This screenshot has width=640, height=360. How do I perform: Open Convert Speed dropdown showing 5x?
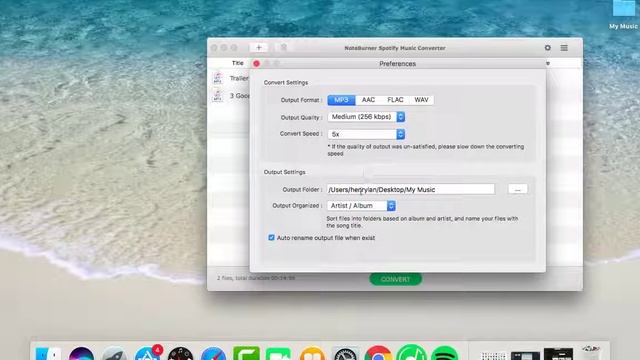(x=366, y=134)
